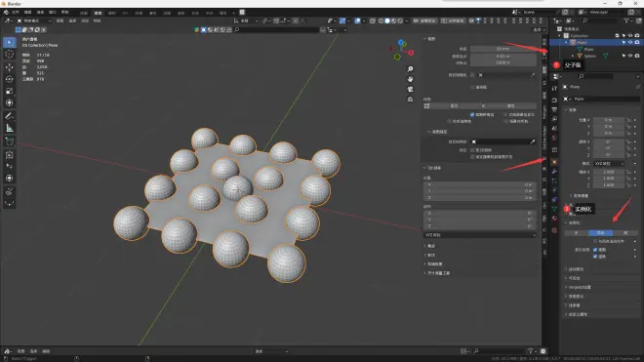Select the Vertices instancing button
This screenshot has height=362, width=644.
point(600,233)
